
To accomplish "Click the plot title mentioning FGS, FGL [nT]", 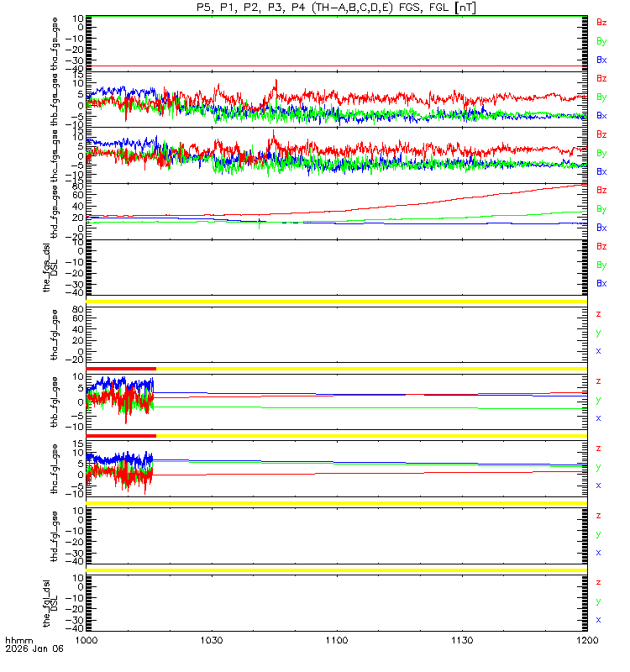I will 337,8.
